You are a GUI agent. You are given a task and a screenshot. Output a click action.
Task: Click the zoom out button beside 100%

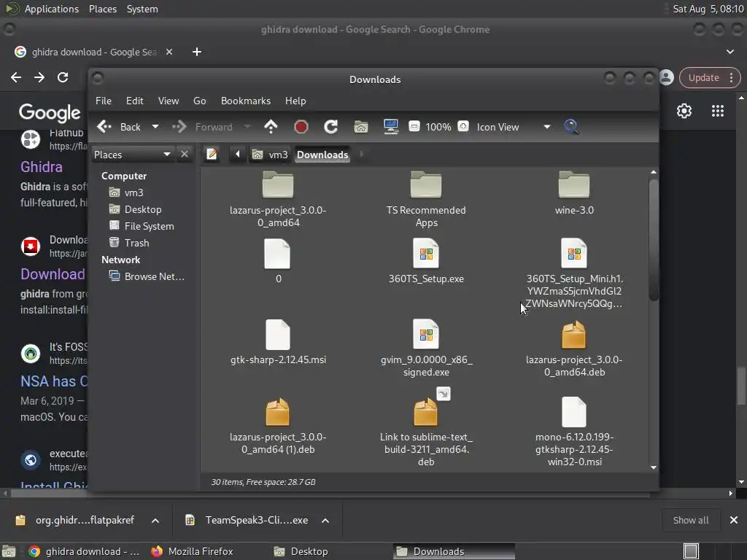(414, 127)
